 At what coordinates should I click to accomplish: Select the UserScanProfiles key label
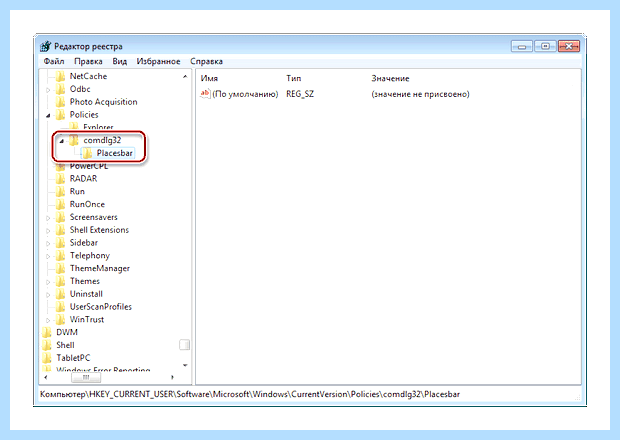pyautogui.click(x=101, y=307)
